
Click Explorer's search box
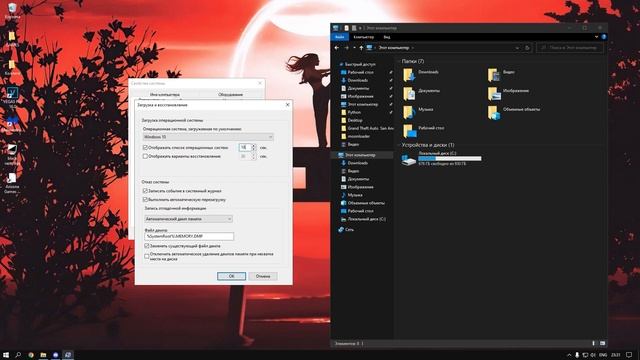pos(570,48)
